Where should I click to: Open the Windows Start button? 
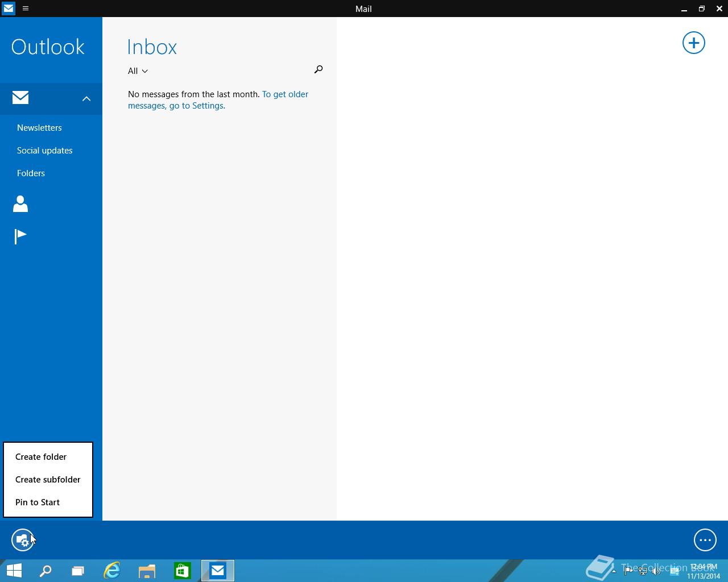tap(14, 571)
